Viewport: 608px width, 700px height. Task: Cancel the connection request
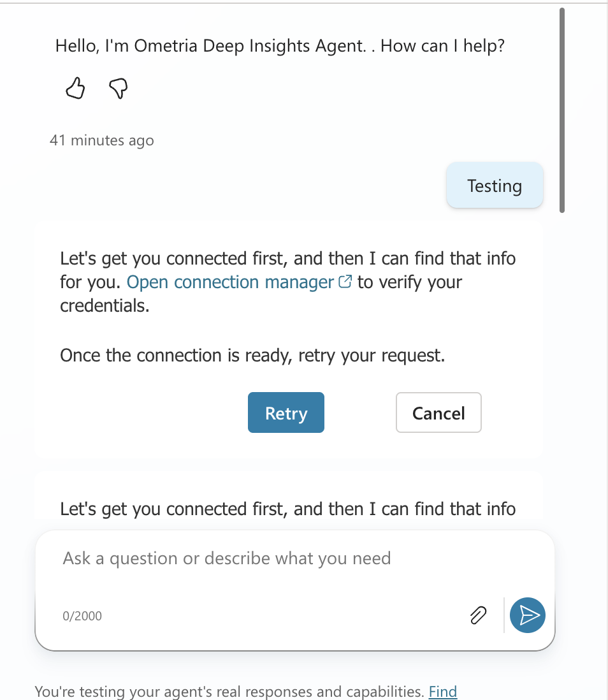tap(438, 412)
